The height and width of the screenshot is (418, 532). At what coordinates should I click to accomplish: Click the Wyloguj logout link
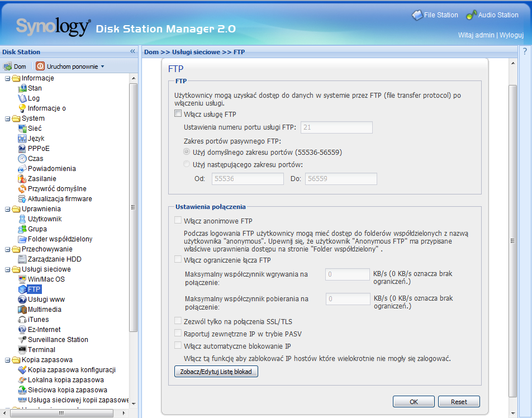pos(512,35)
